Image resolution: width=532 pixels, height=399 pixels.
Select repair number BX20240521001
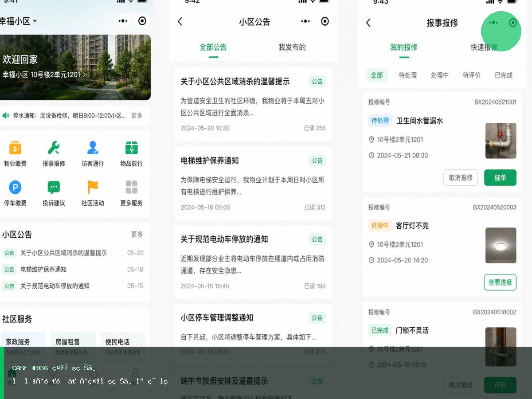[495, 102]
